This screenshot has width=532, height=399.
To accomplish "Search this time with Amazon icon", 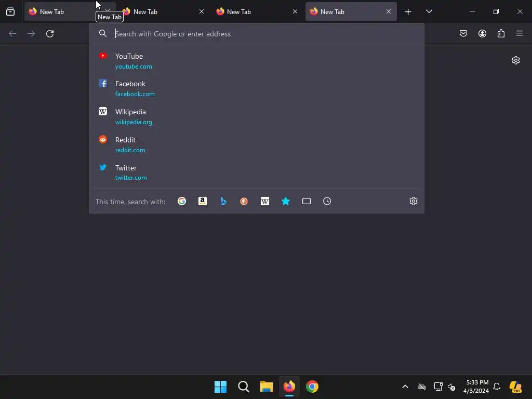I will point(203,201).
